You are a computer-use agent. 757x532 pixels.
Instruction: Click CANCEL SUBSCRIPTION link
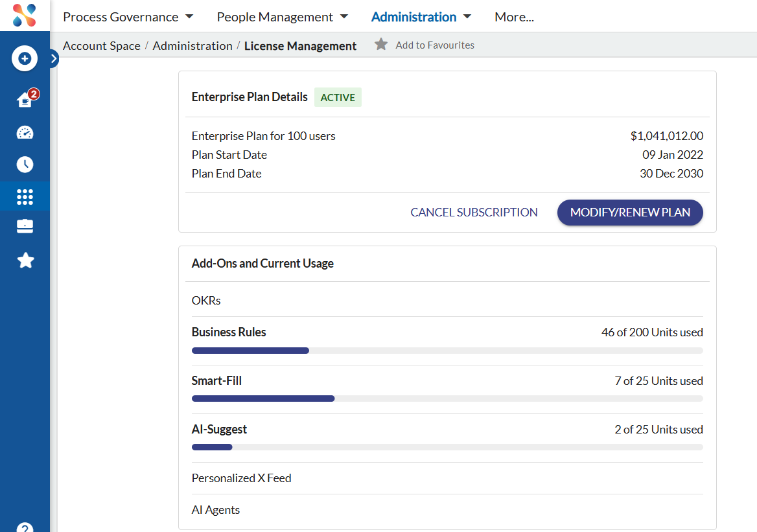coord(474,212)
